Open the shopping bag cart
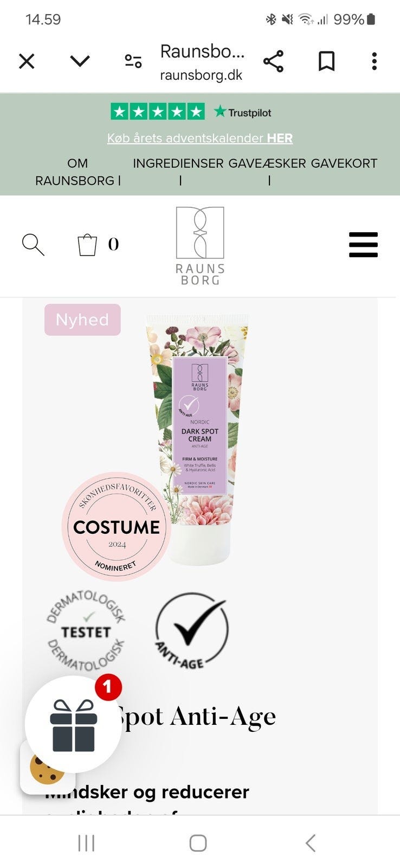 point(87,245)
